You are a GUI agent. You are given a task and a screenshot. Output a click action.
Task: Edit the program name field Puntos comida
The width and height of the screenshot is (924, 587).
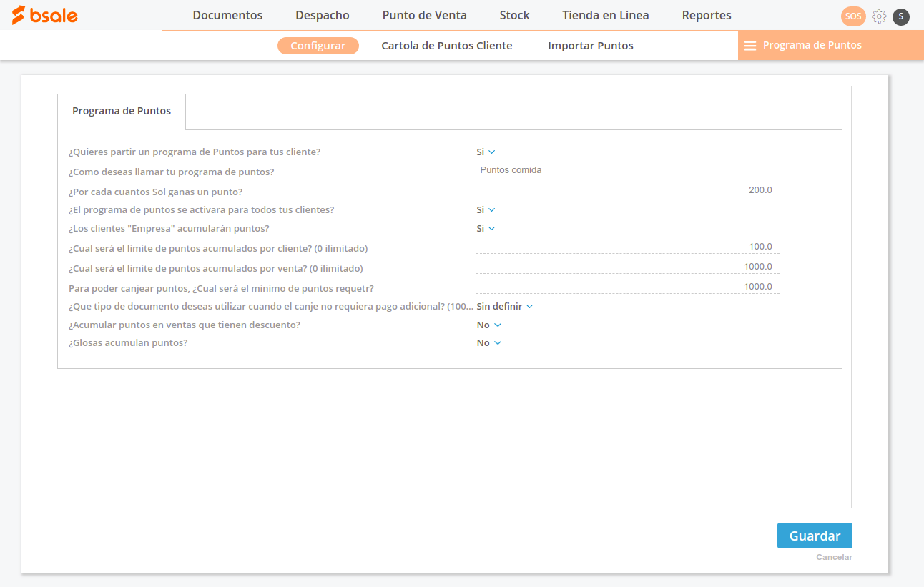pos(627,170)
